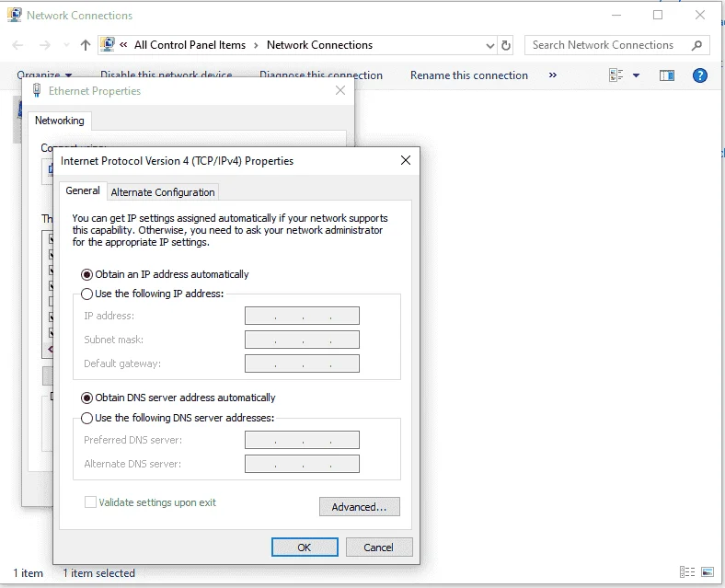Expand arrow after All Control Panel Items
Viewport: 725px width, 588px height.
coord(256,45)
